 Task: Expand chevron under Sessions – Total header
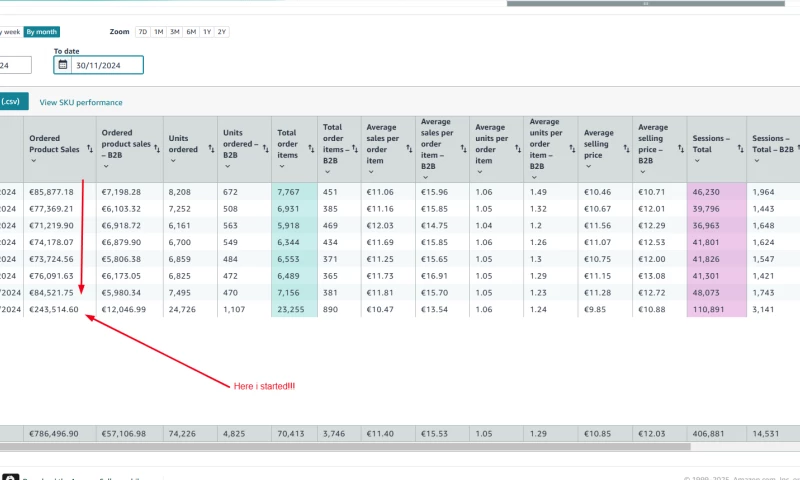pyautogui.click(x=697, y=161)
